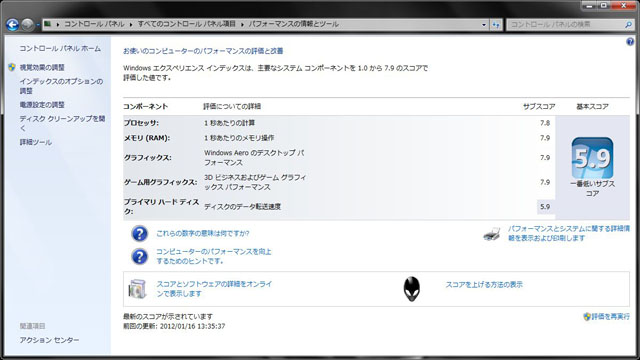The height and width of the screenshot is (360, 640).
Task: Click the printer icon for detailed report
Action: click(492, 234)
